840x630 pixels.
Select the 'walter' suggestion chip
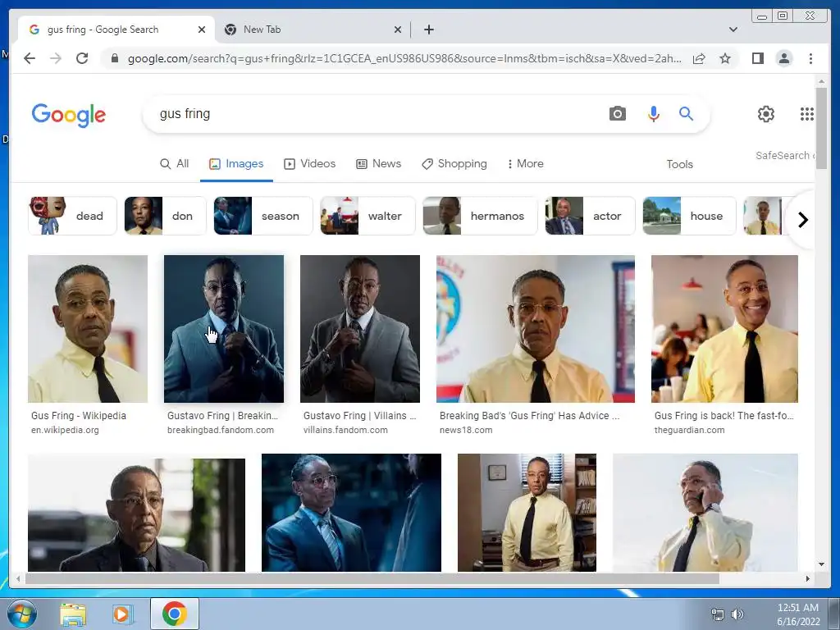(x=367, y=216)
